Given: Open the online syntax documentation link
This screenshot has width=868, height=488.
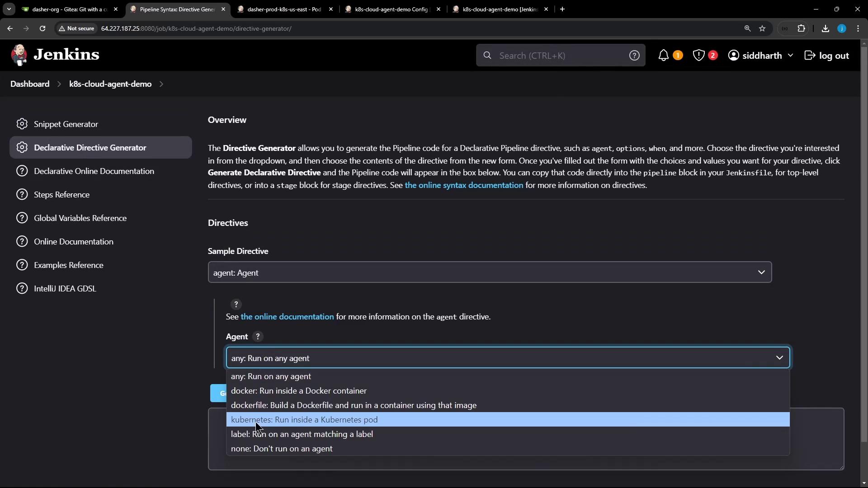Looking at the screenshot, I should tap(464, 185).
